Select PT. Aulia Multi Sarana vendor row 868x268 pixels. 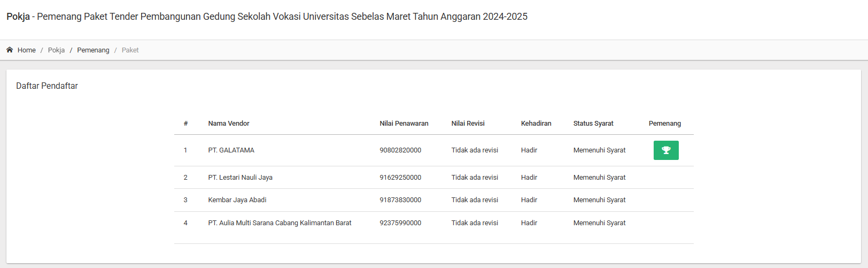click(x=280, y=223)
